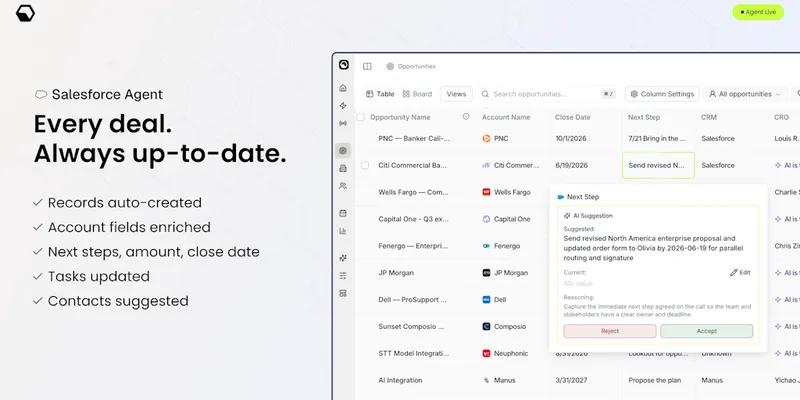Viewport: 800px width, 400px height.
Task: Click Salesforce CRM cell in PNC row
Action: [718, 138]
